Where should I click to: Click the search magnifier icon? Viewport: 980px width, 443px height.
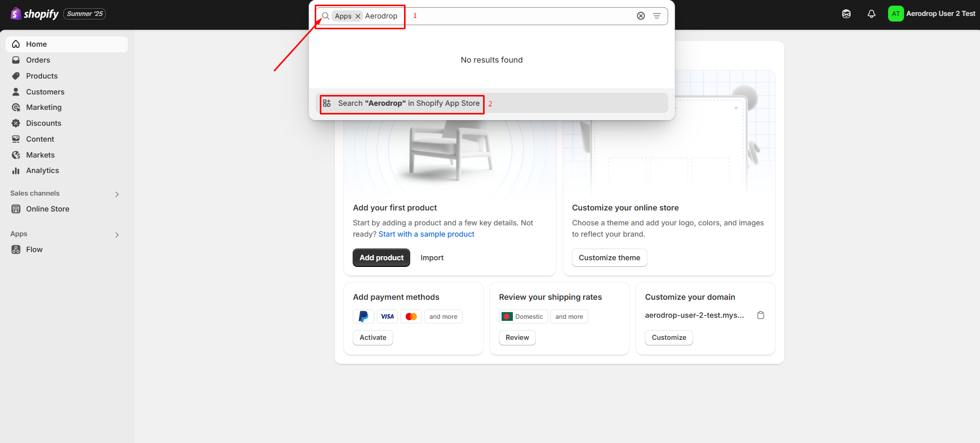click(325, 16)
